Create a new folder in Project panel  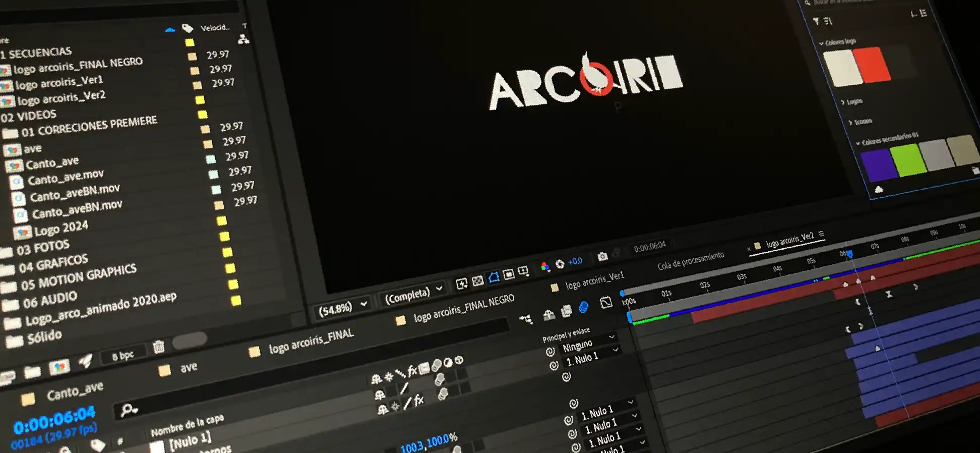coord(32,372)
